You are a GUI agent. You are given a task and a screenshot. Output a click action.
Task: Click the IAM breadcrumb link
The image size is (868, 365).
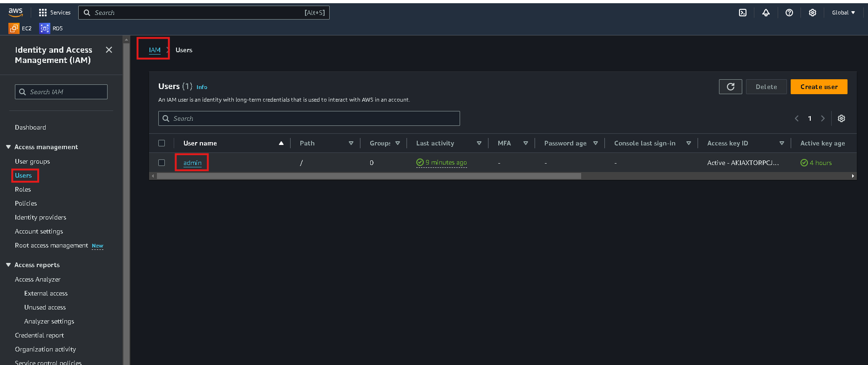(x=155, y=50)
